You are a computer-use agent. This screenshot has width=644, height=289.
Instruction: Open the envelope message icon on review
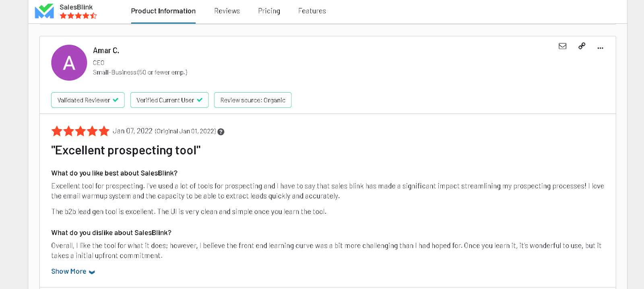(563, 46)
